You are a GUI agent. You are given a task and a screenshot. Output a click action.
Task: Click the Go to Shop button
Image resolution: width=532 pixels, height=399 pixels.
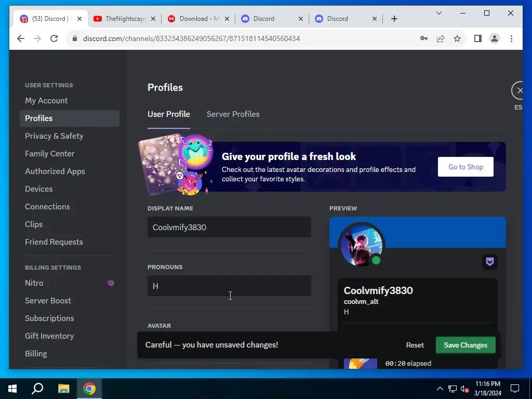[x=465, y=167]
